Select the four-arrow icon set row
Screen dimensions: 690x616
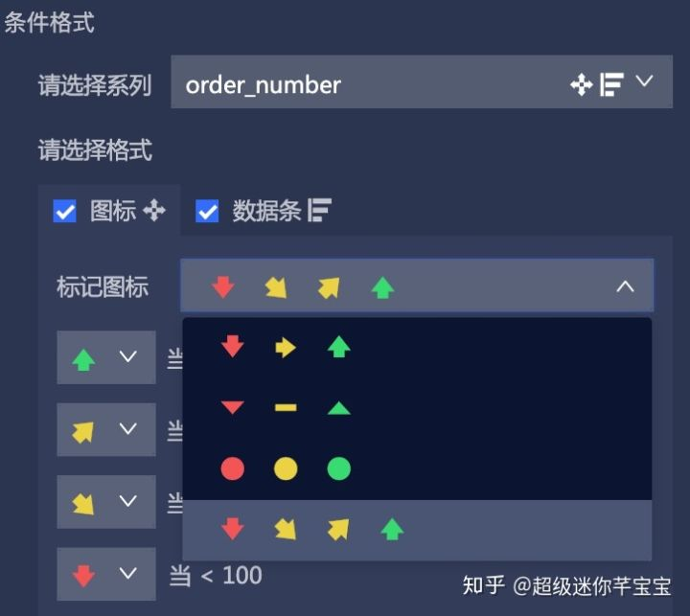[x=417, y=530]
